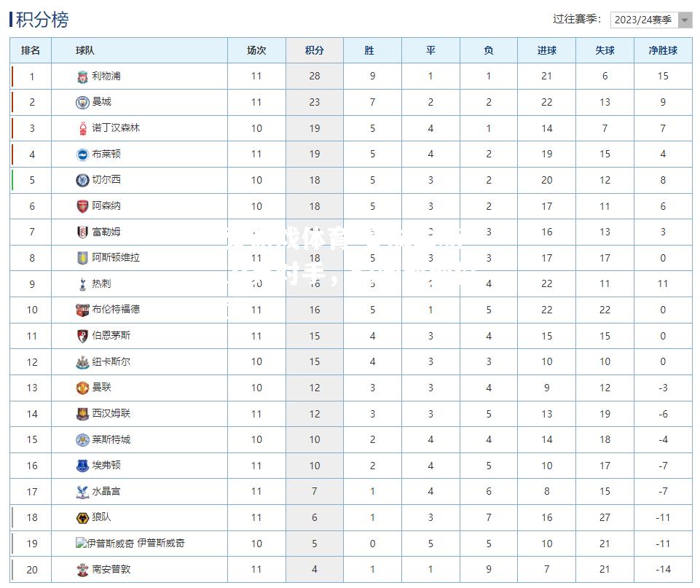Open the 伊普斯威奇 team link

tap(161, 543)
